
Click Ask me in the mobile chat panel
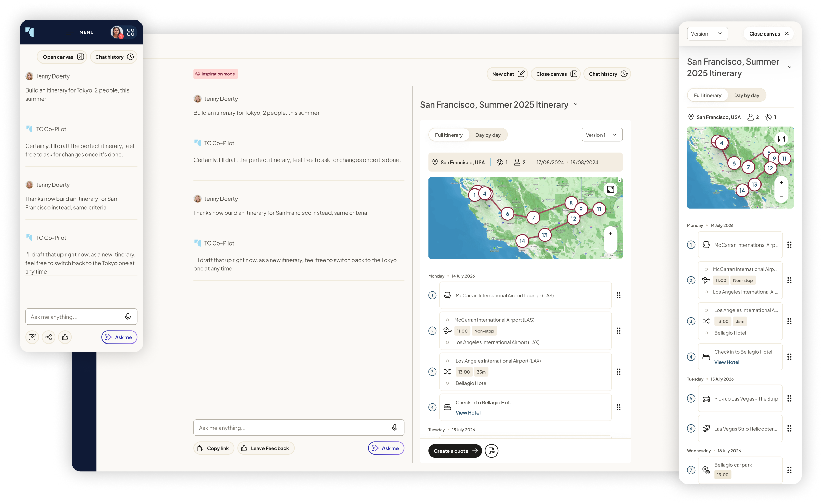click(119, 337)
